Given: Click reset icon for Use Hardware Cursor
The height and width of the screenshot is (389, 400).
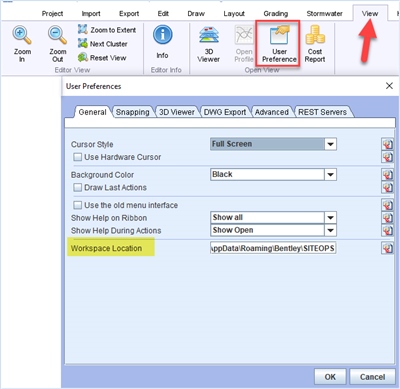Looking at the screenshot, I should (x=387, y=157).
